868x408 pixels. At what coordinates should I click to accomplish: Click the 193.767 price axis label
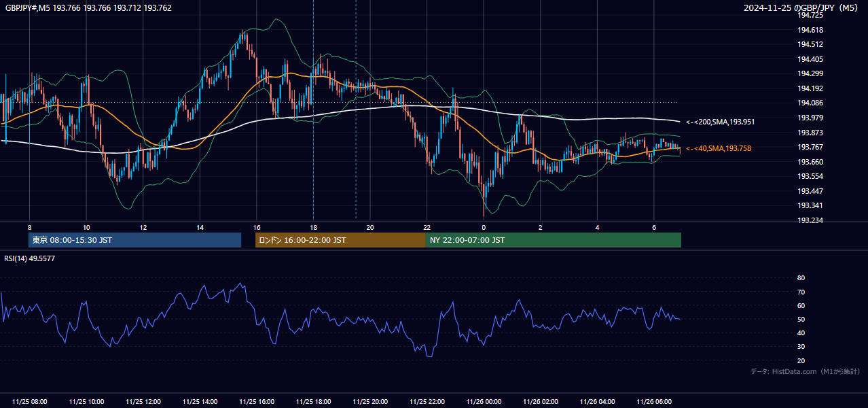click(810, 147)
